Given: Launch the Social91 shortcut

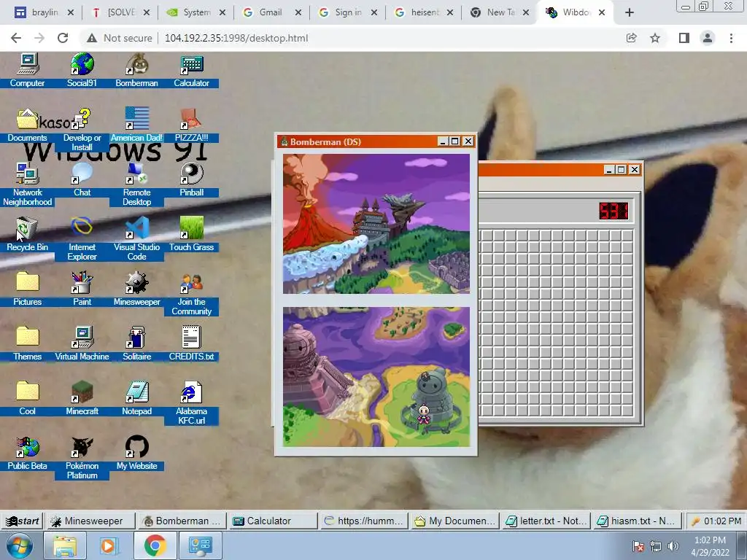Looking at the screenshot, I should (82, 70).
